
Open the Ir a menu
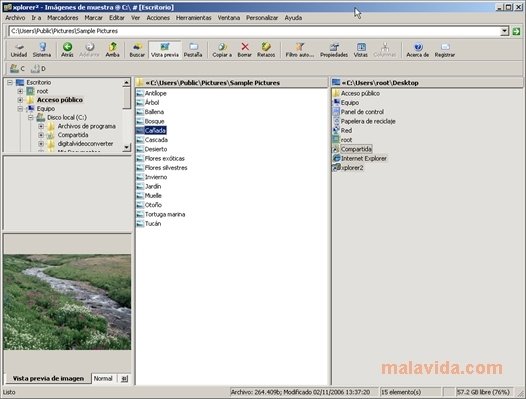coord(36,18)
